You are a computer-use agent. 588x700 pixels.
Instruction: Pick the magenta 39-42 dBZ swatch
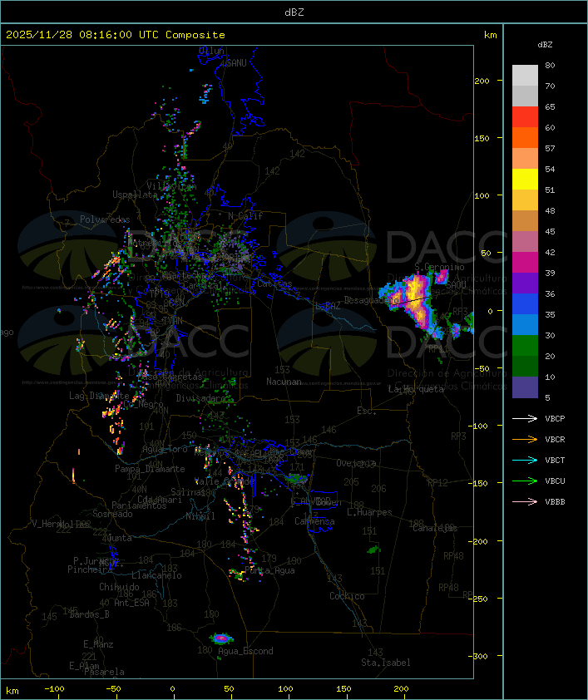[525, 263]
